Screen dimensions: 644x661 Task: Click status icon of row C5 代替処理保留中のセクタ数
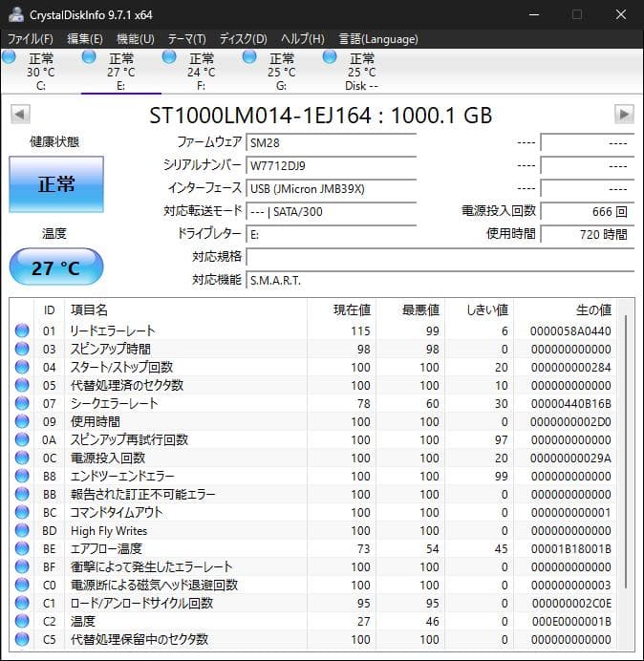(22, 639)
